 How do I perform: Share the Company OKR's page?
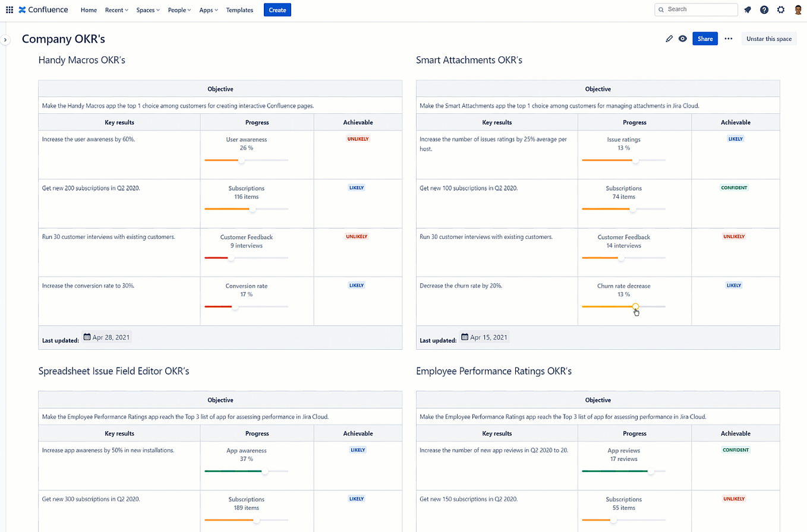coord(705,38)
